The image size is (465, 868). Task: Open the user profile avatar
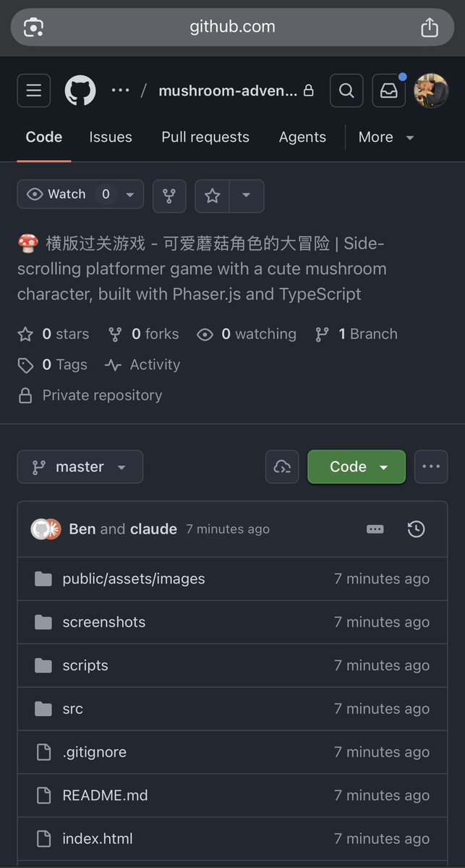[x=431, y=90]
